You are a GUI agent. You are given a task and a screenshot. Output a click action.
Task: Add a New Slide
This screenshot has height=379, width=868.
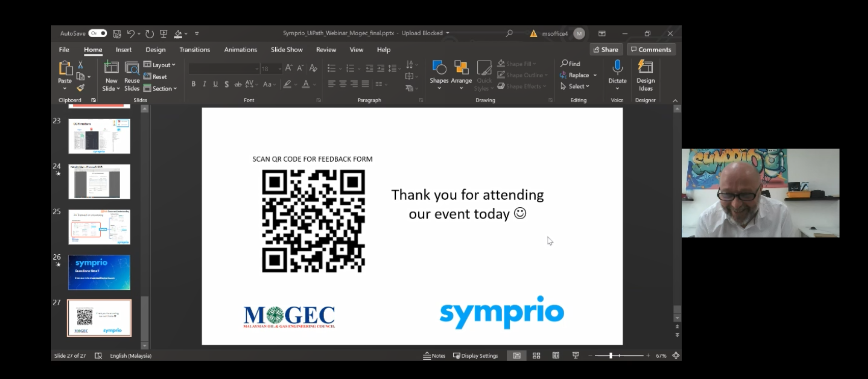(x=111, y=76)
